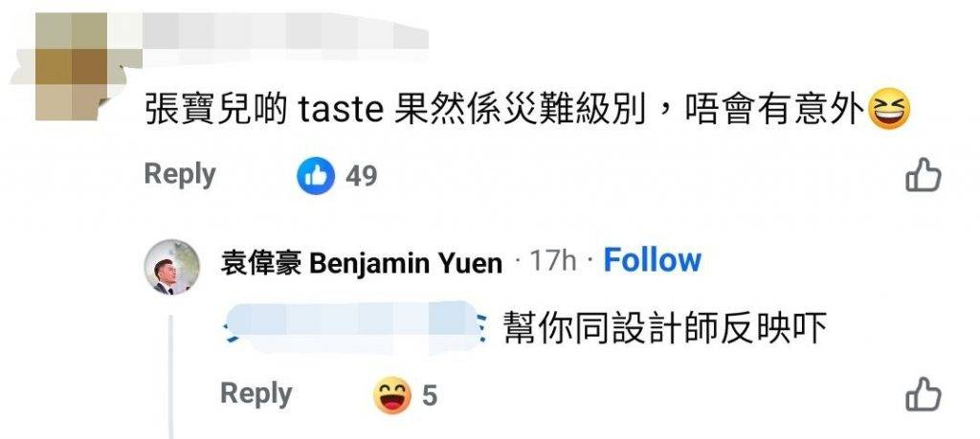This screenshot has height=439, width=980.
Task: Follow 袁偉豪 Benjamin Yuen
Action: tap(652, 260)
